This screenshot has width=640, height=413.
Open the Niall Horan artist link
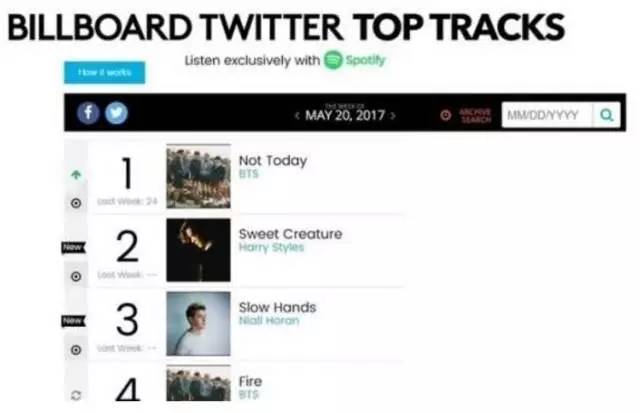click(x=268, y=321)
